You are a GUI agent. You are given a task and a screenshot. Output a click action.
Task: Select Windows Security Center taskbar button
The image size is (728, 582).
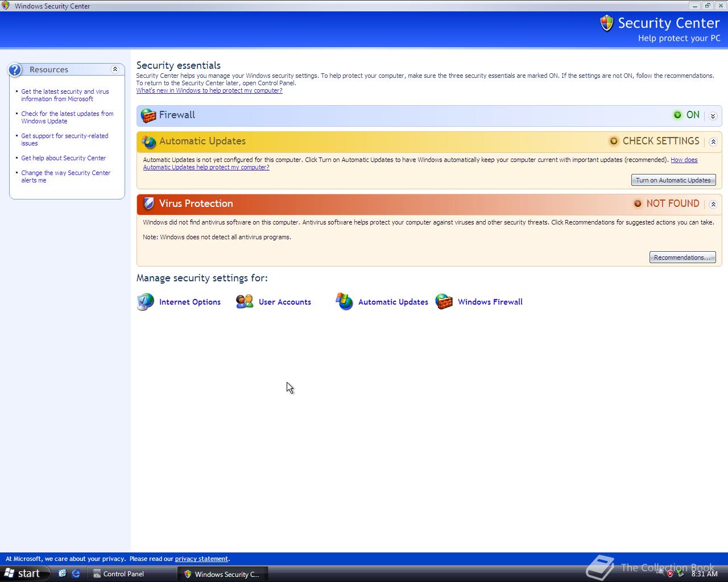pos(222,573)
